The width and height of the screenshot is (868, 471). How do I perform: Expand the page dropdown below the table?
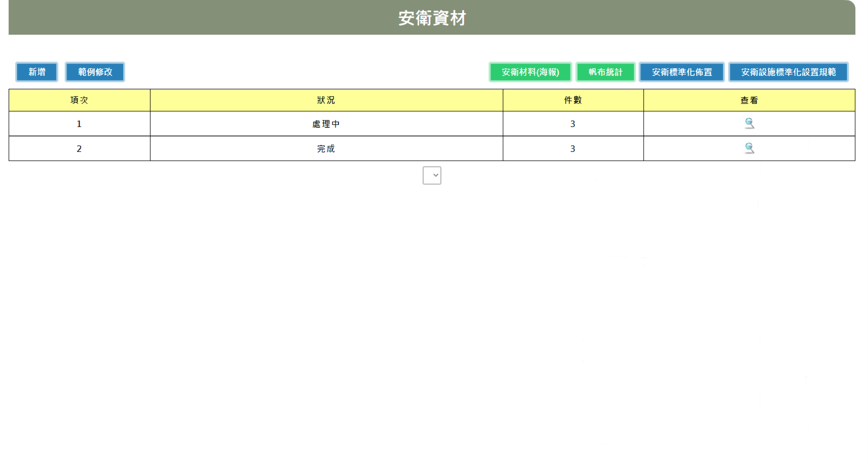(x=432, y=175)
